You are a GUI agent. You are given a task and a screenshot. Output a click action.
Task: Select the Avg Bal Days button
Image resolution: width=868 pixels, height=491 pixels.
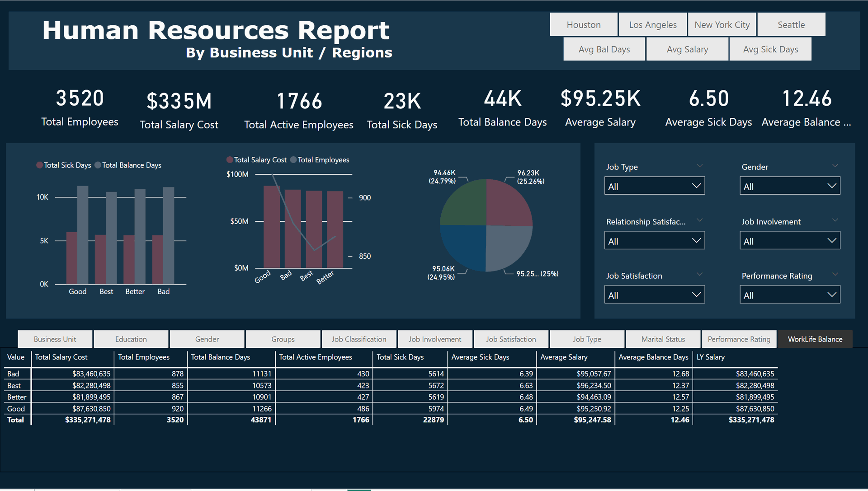[x=604, y=49]
